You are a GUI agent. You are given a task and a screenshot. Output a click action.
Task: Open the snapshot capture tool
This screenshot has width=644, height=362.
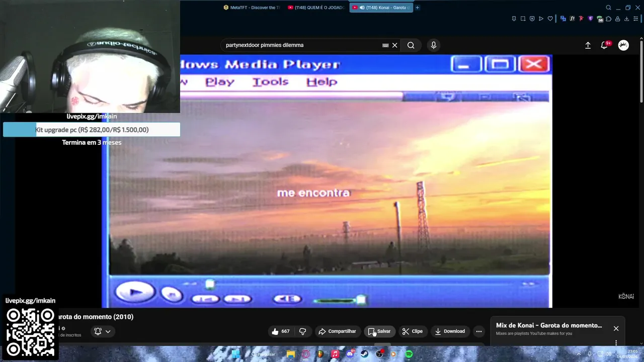click(523, 19)
